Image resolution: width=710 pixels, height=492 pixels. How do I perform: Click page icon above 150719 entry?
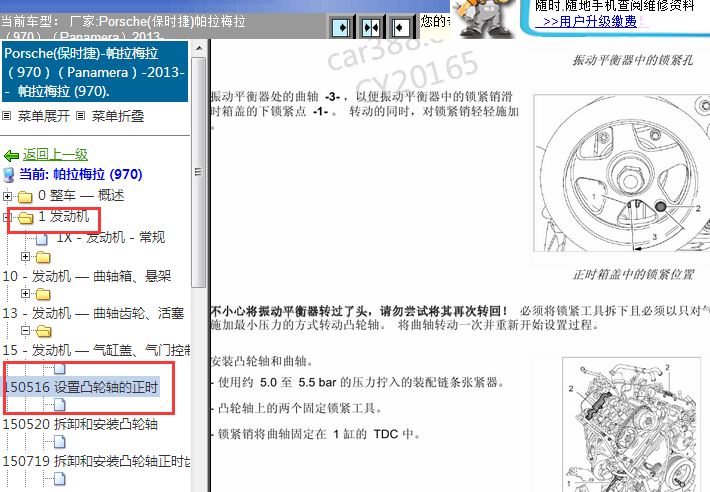60,442
